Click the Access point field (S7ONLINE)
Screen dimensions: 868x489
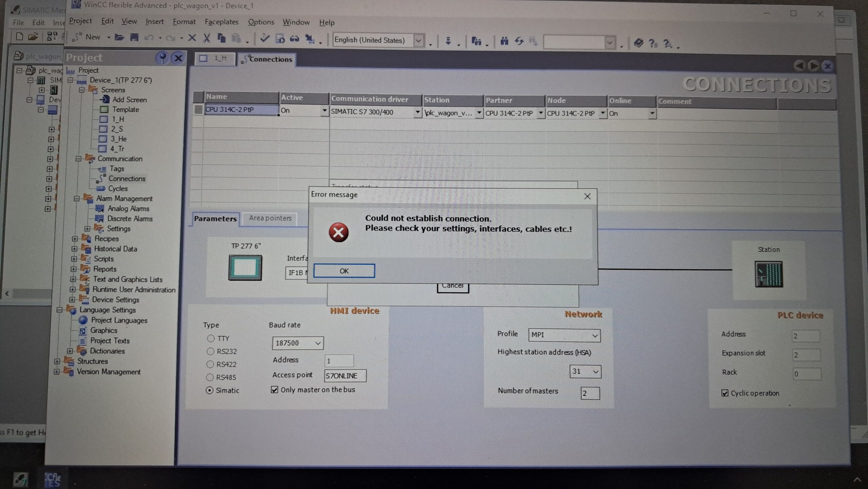[x=345, y=376]
